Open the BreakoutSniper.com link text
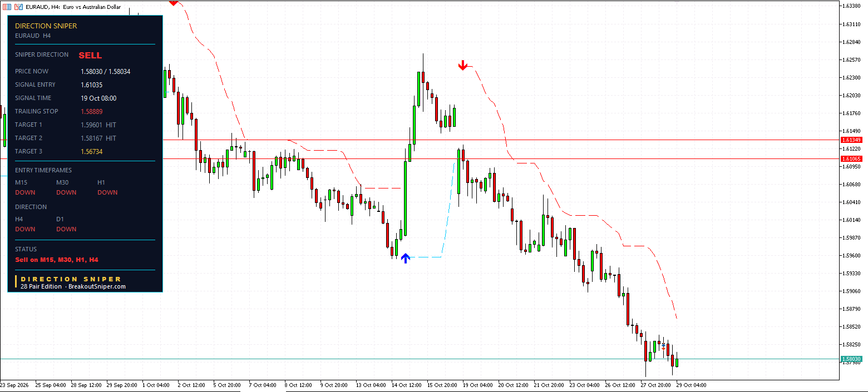 pos(97,287)
